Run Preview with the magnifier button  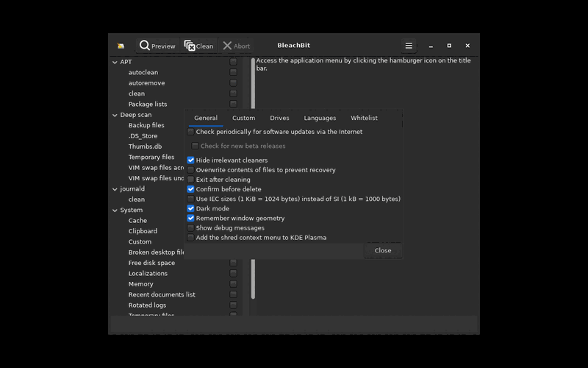point(157,46)
